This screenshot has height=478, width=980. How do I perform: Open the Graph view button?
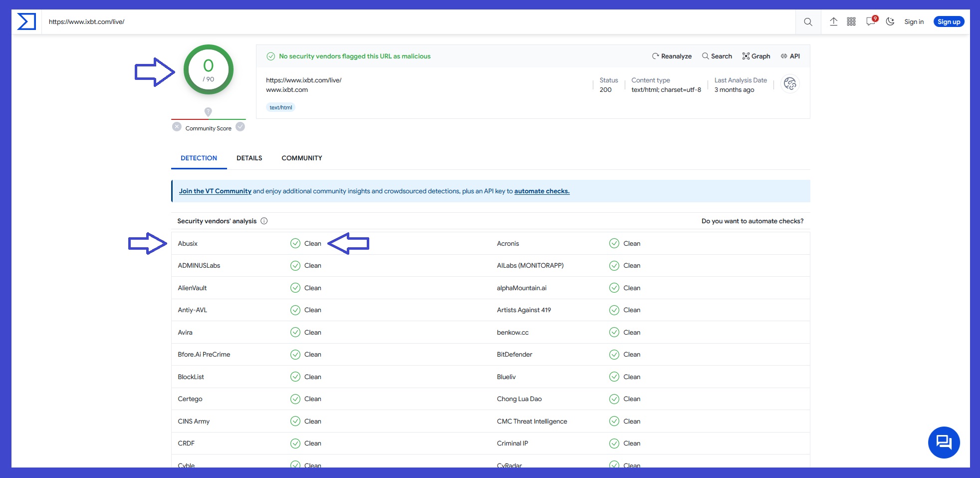756,56
